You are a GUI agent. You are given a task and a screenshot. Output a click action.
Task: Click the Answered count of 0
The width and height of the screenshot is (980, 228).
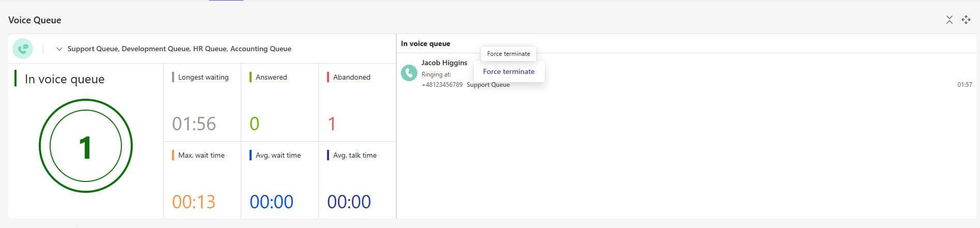(x=254, y=124)
